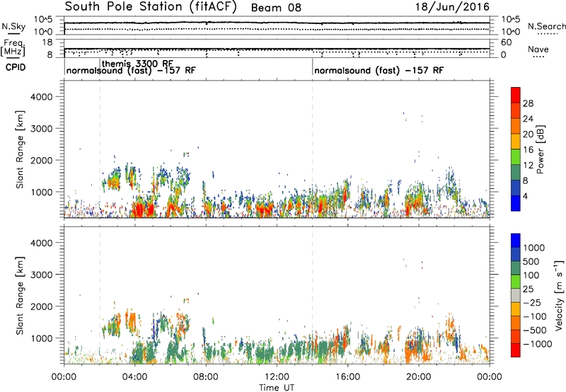Click the 04:00 time tick label
Viewport: 566px width, 392px height.
134,377
